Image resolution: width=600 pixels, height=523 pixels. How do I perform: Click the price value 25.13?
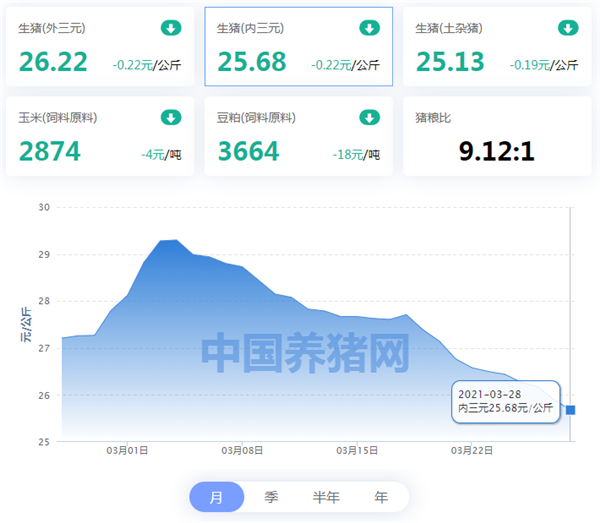450,62
